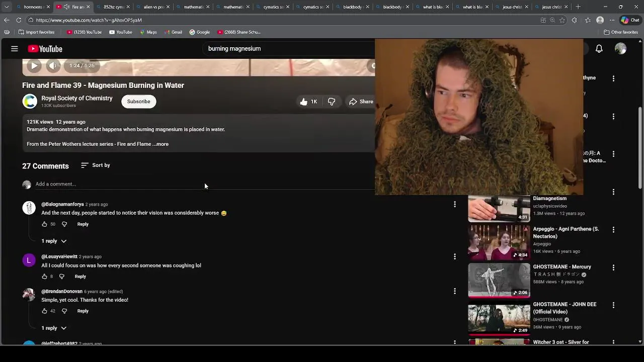Reply to the @LeuayvaHewitt comment
644x362 pixels.
coord(80,277)
